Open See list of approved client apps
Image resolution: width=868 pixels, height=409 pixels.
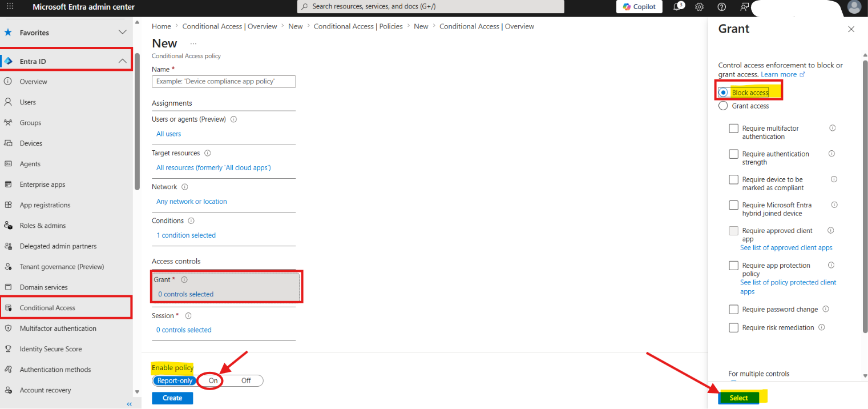coord(786,248)
